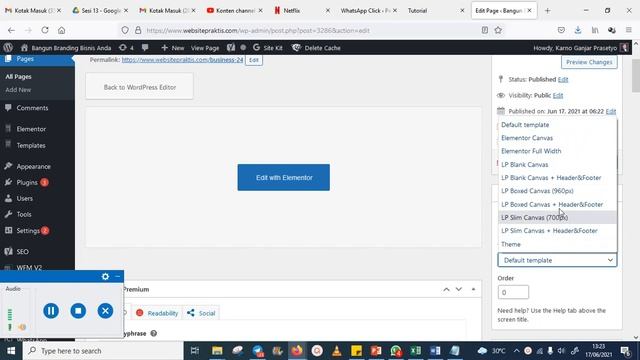This screenshot has height=360, width=640.
Task: Open comments bubble in admin bar
Action: [145, 48]
